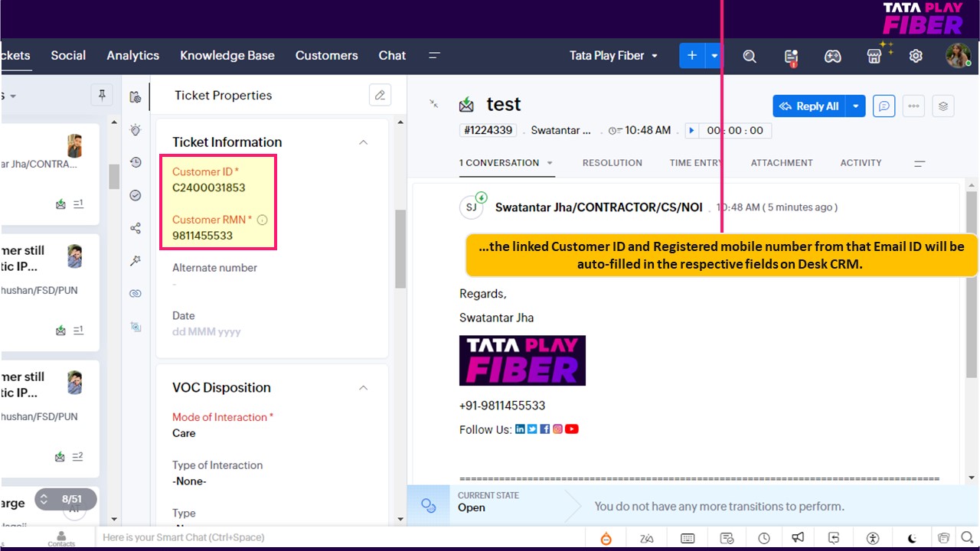Click ticket number #1224339
Screen dimensions: 980x551
click(488, 131)
